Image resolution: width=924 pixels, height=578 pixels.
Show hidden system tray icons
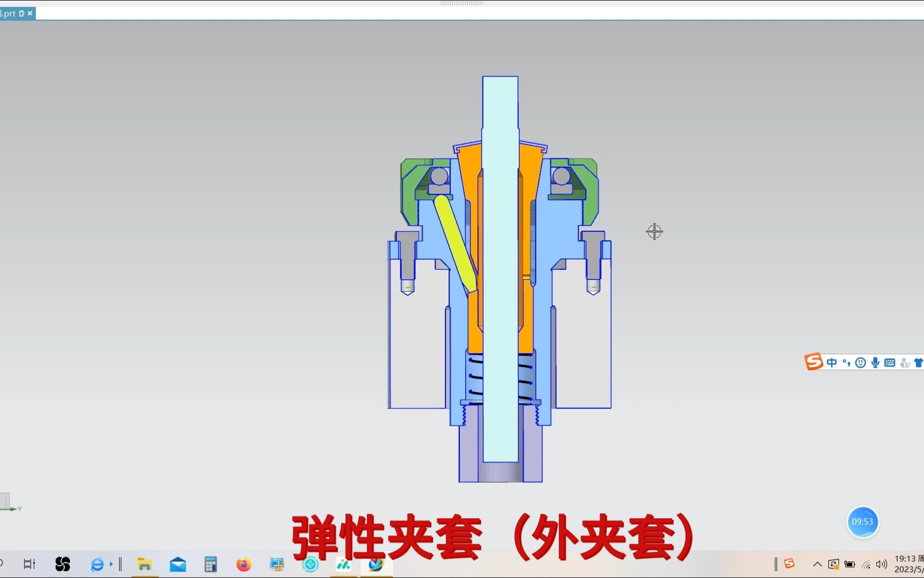(x=817, y=564)
